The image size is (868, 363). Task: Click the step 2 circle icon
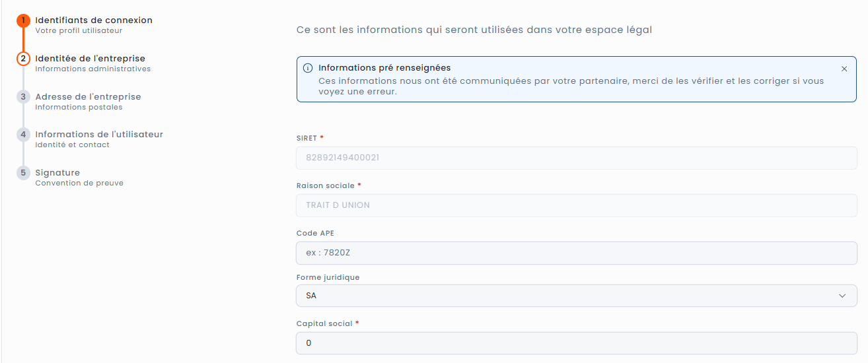coord(23,59)
